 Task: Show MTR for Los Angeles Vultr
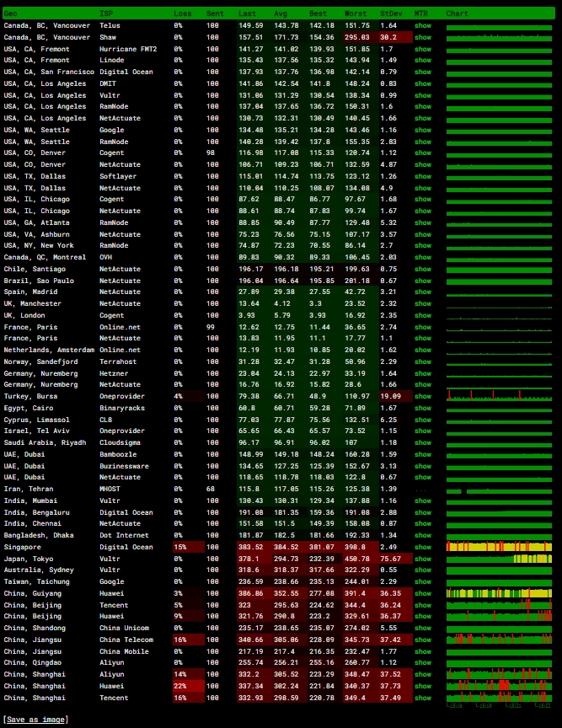pos(423,95)
